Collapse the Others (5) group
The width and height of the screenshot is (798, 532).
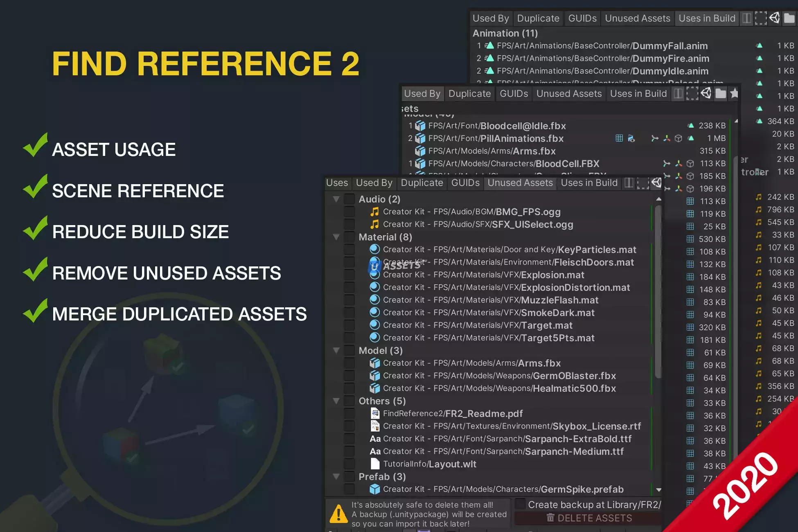coord(336,401)
